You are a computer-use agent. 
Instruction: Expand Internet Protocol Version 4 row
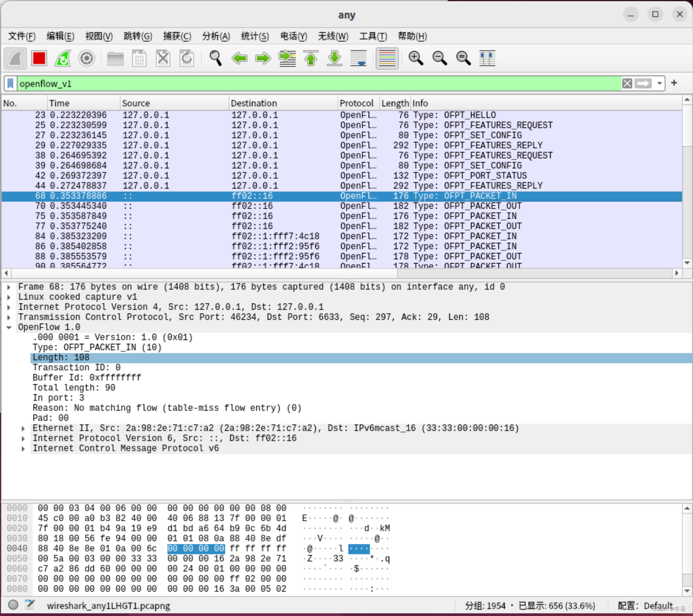9,307
